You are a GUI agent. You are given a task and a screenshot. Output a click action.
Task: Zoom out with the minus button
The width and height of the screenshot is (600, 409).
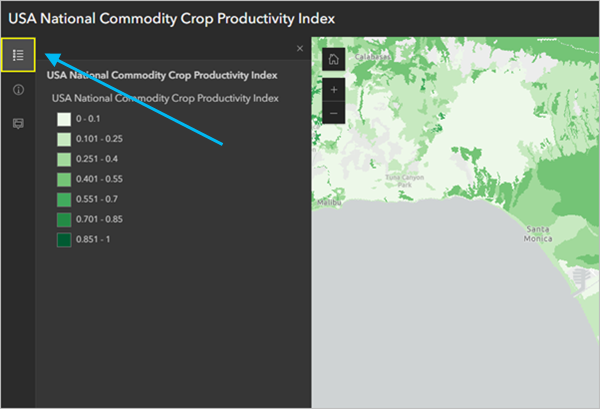334,114
